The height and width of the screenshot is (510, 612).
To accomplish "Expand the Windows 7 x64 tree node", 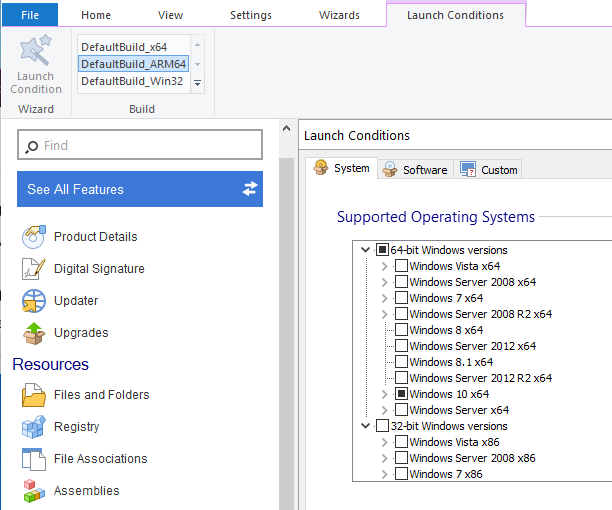I will [x=385, y=298].
